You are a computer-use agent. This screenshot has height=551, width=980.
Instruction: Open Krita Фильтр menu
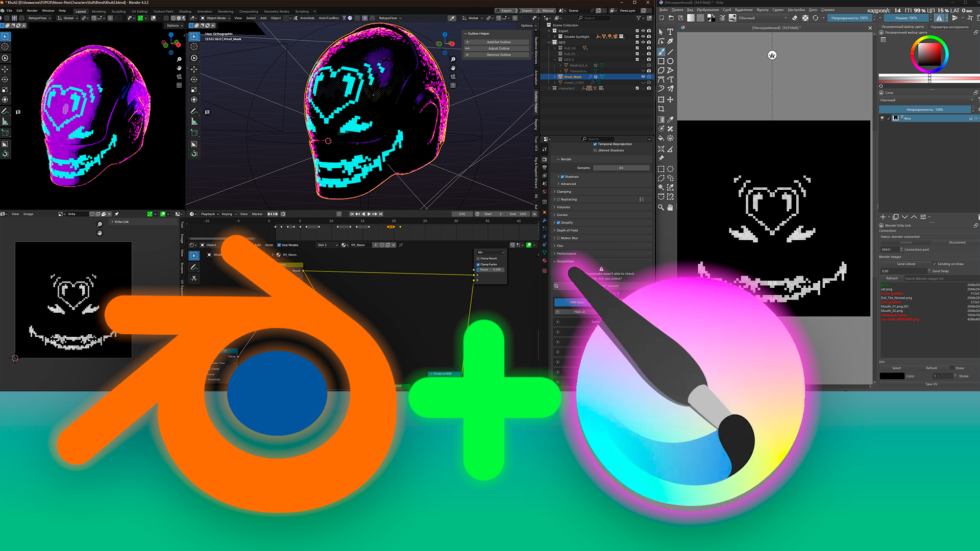(x=762, y=10)
